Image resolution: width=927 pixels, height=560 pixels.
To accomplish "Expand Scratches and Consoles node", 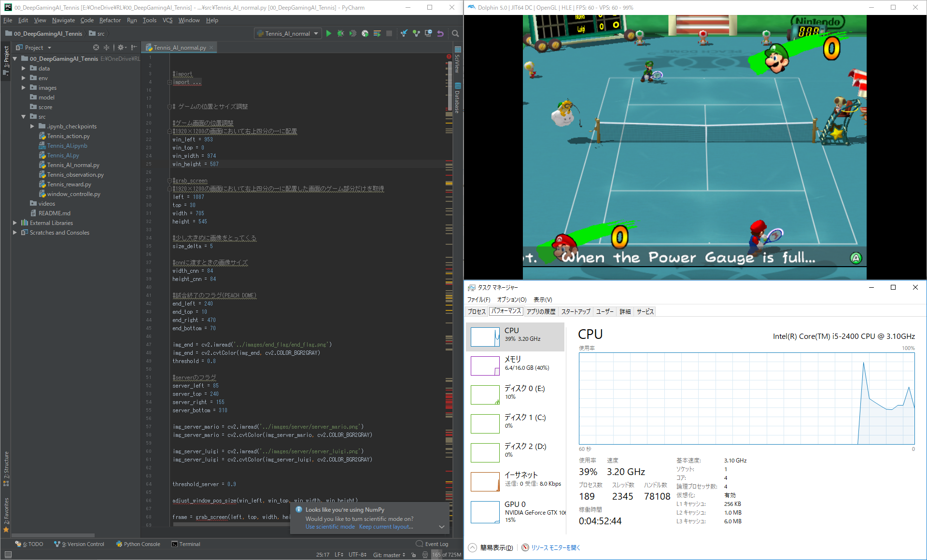I will point(15,233).
